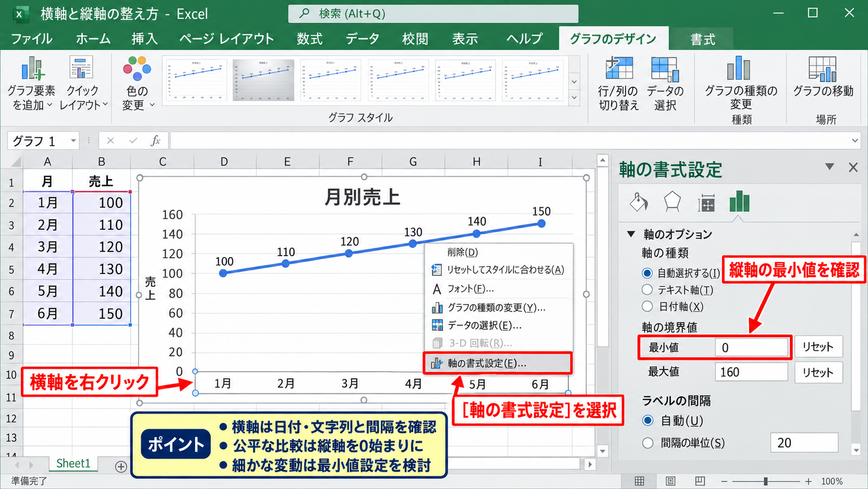Image resolution: width=868 pixels, height=489 pixels.
Task: Select the size and properties icon
Action: [706, 203]
